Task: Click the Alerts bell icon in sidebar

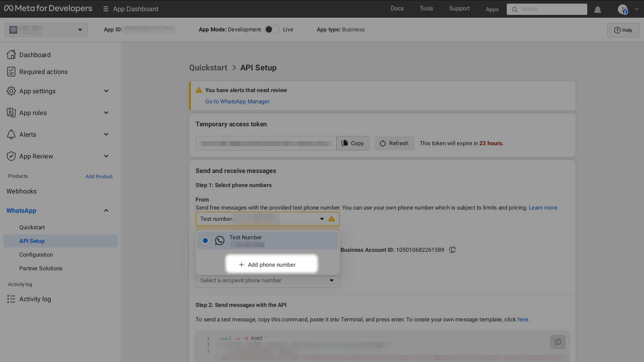Action: tap(11, 134)
